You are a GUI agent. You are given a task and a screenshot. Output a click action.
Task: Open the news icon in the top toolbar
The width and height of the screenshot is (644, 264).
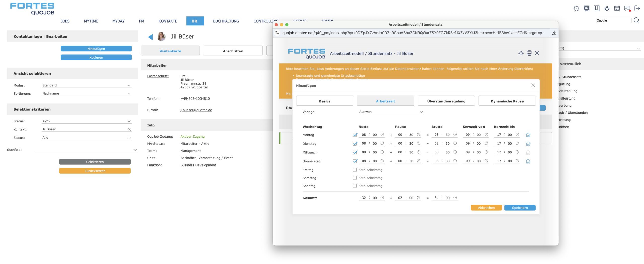click(x=587, y=8)
